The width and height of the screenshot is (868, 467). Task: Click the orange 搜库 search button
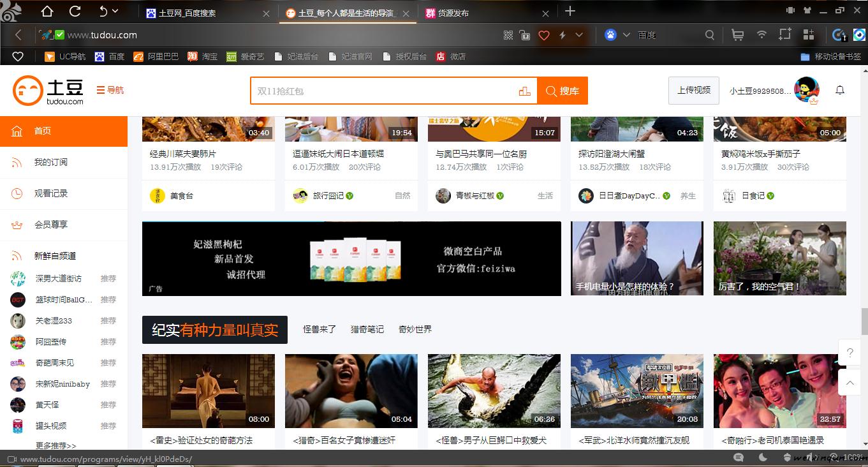[562, 91]
